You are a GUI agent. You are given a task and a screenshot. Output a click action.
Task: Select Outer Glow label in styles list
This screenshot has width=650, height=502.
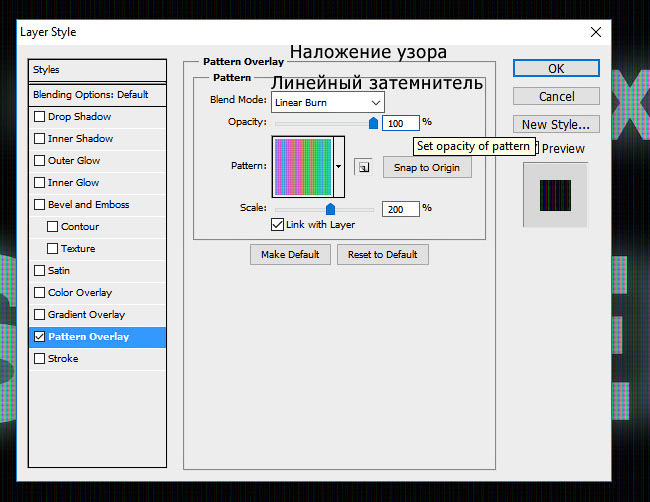point(74,160)
